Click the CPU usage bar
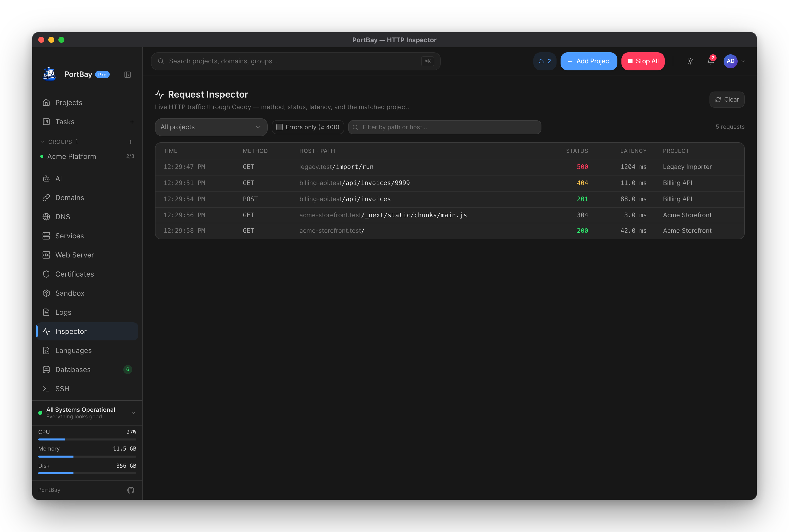789x532 pixels. point(87,439)
